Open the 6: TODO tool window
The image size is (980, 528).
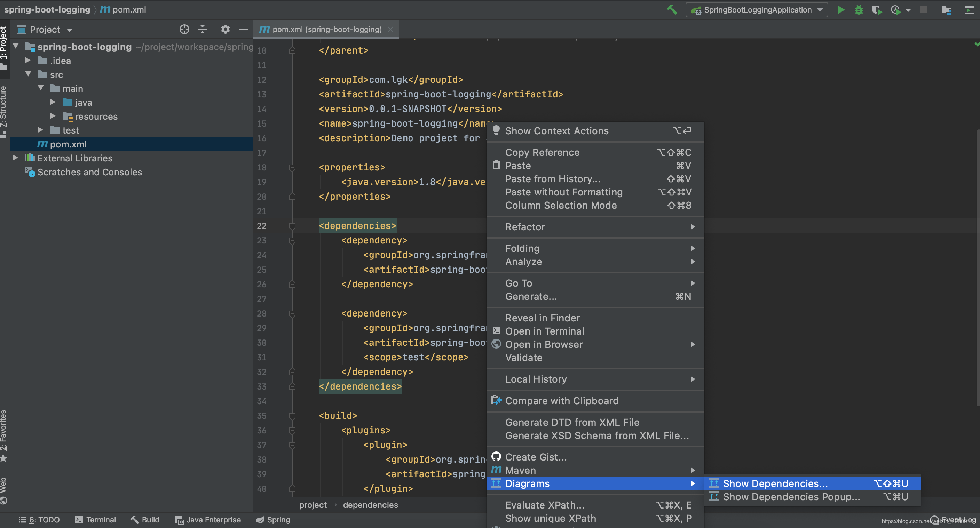[39, 519]
